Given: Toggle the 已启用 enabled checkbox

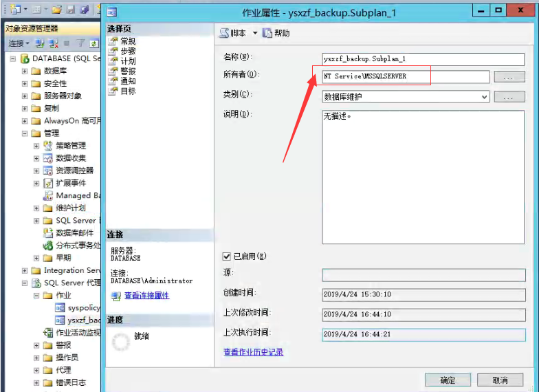Looking at the screenshot, I should tap(227, 257).
